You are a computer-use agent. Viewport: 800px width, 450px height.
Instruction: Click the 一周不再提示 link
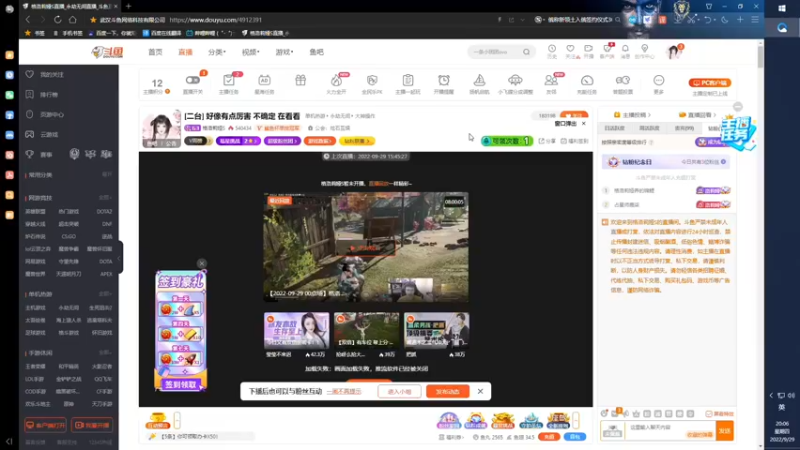coord(344,391)
